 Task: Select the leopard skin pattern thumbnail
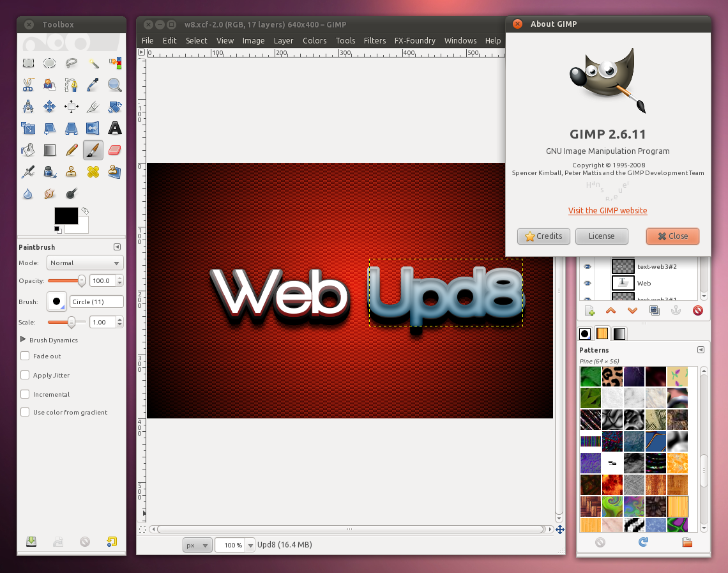[x=612, y=377]
